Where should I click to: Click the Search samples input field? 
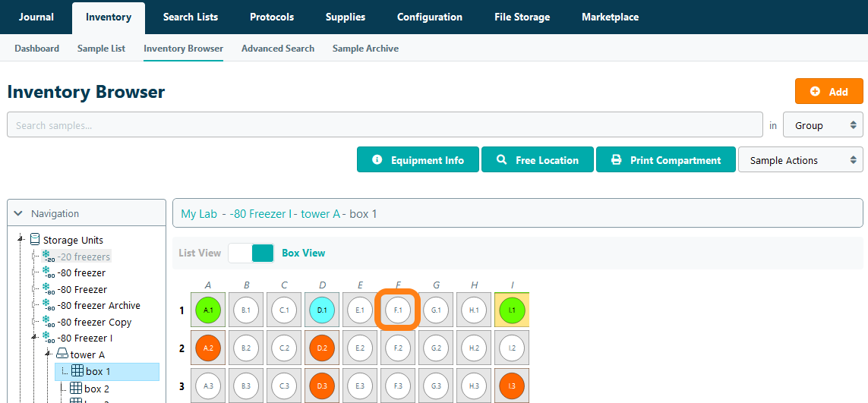click(x=384, y=125)
